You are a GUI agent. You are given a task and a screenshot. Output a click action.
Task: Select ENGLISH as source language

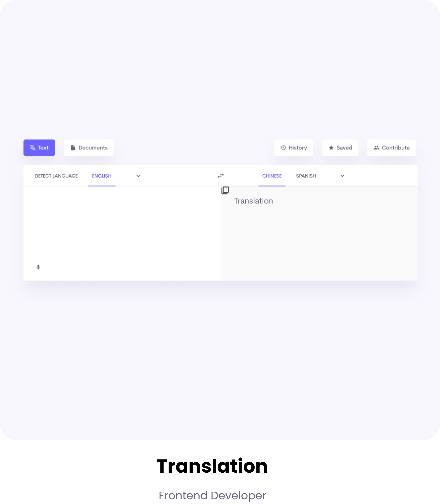click(x=101, y=176)
